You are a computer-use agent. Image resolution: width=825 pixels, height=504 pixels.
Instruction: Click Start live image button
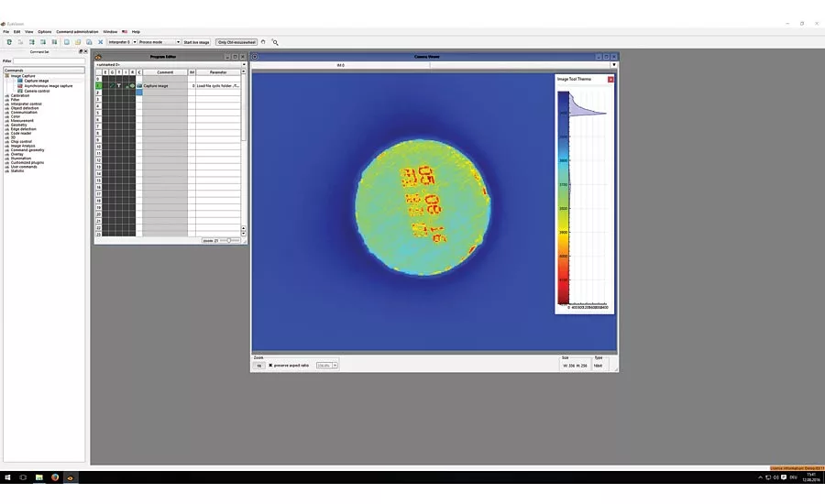point(196,42)
